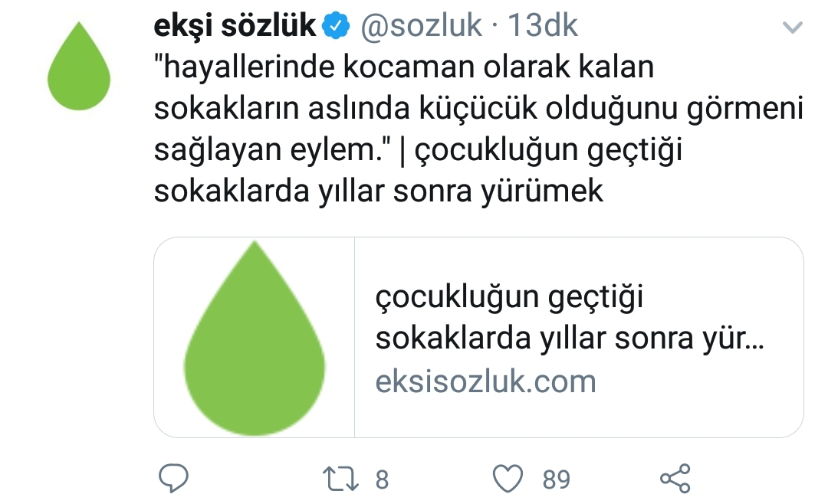
Task: Click tweet text "sokaklarda yıllar sonra yürümek"
Action: click(378, 191)
